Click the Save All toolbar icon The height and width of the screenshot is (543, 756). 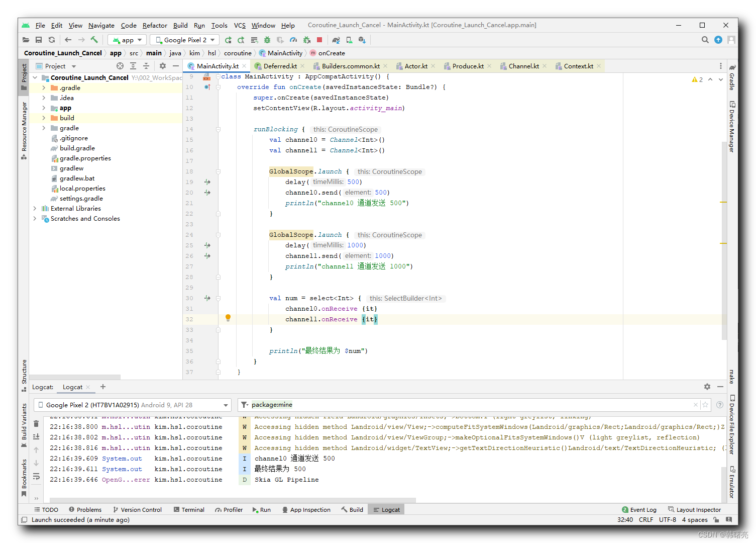(39, 40)
